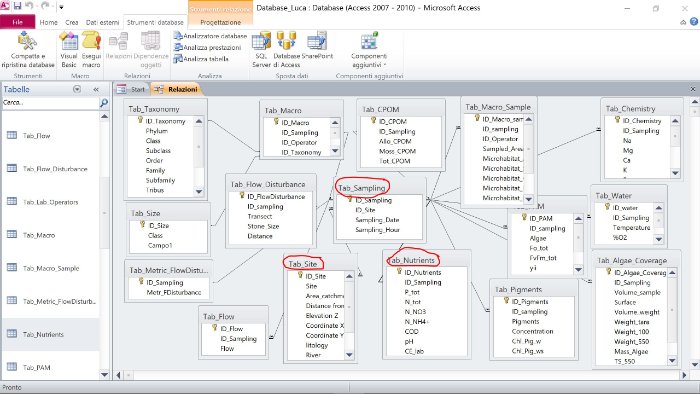Viewport: 700px width, 394px height.
Task: Click Tab_Macro field list scroll down arrow
Action: click(x=335, y=152)
